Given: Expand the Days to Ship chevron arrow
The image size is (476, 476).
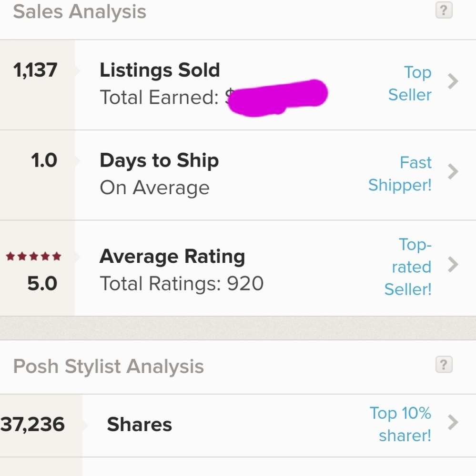Looking at the screenshot, I should [x=453, y=171].
